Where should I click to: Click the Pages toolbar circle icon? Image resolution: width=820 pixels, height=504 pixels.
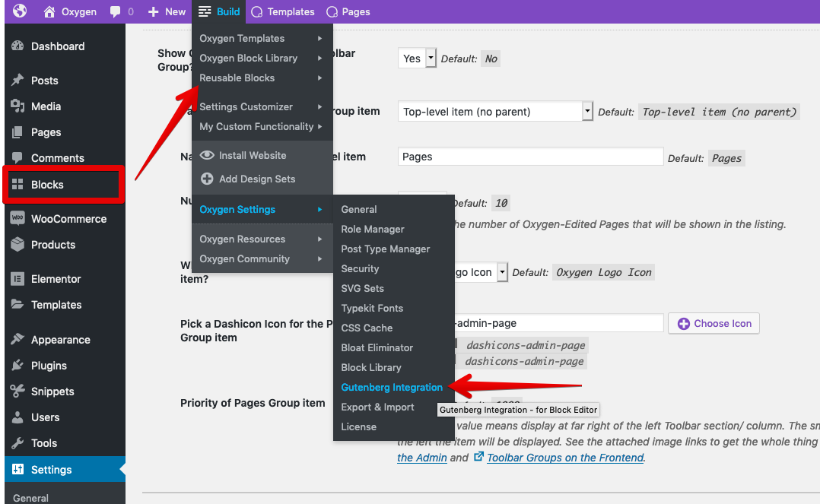click(x=332, y=11)
